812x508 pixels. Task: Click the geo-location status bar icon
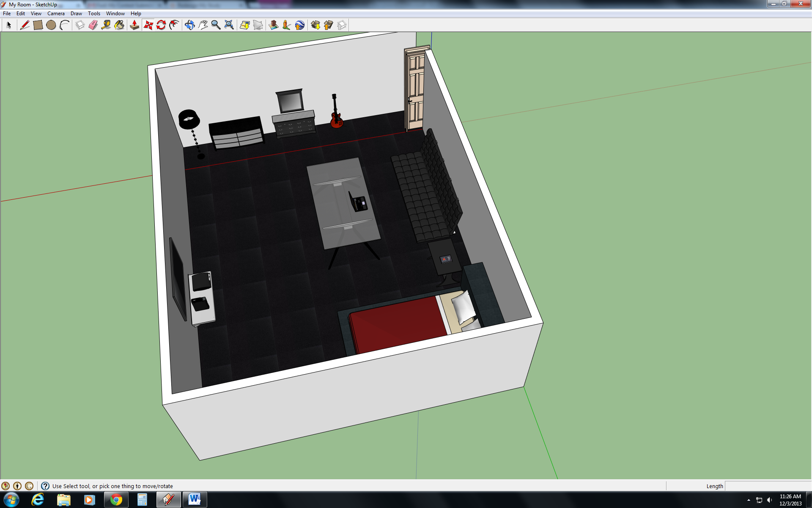(x=5, y=486)
